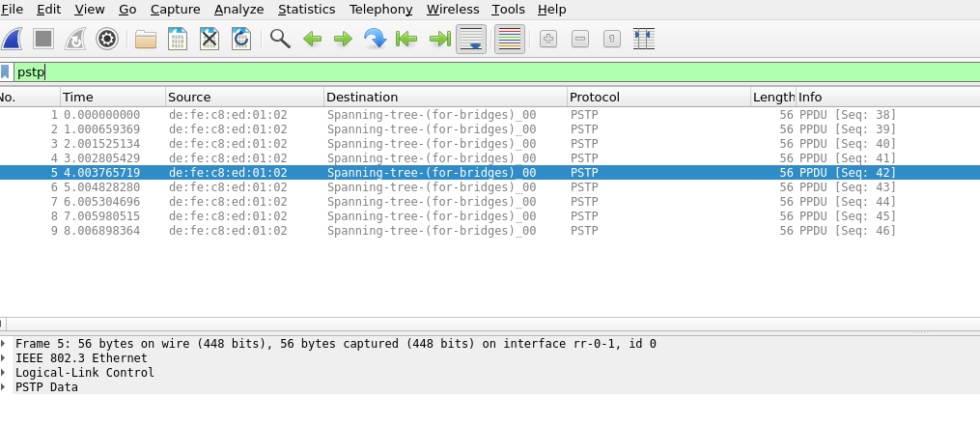Go to the first packet
This screenshot has width=980, height=425.
pos(406,39)
